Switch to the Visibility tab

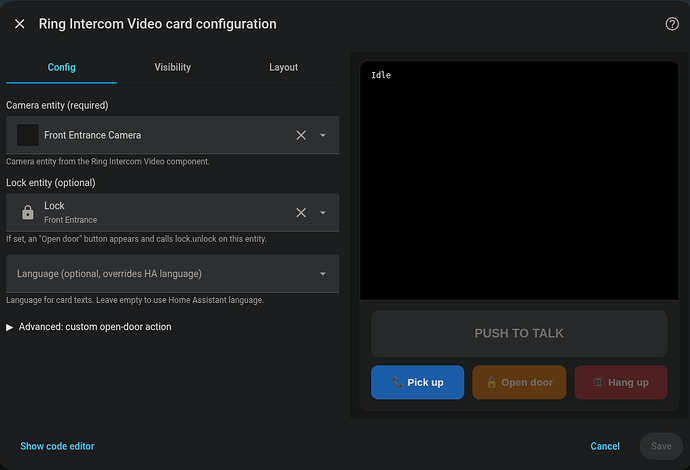coord(172,67)
